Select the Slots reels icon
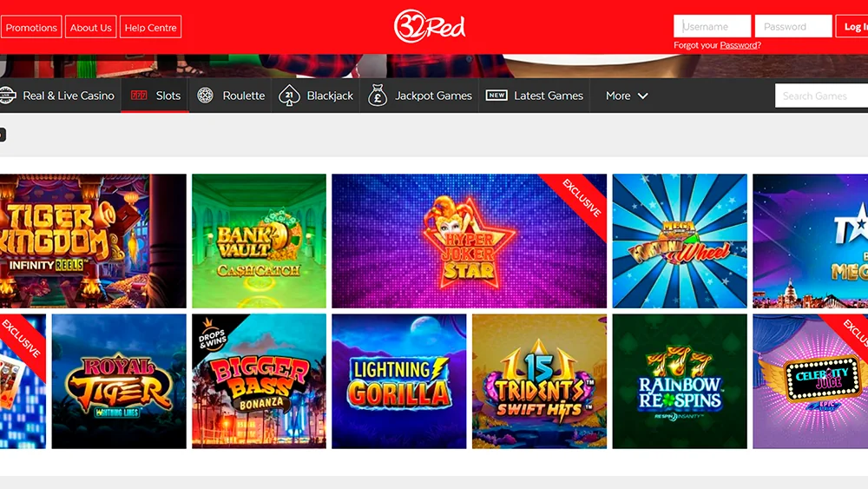 (138, 96)
